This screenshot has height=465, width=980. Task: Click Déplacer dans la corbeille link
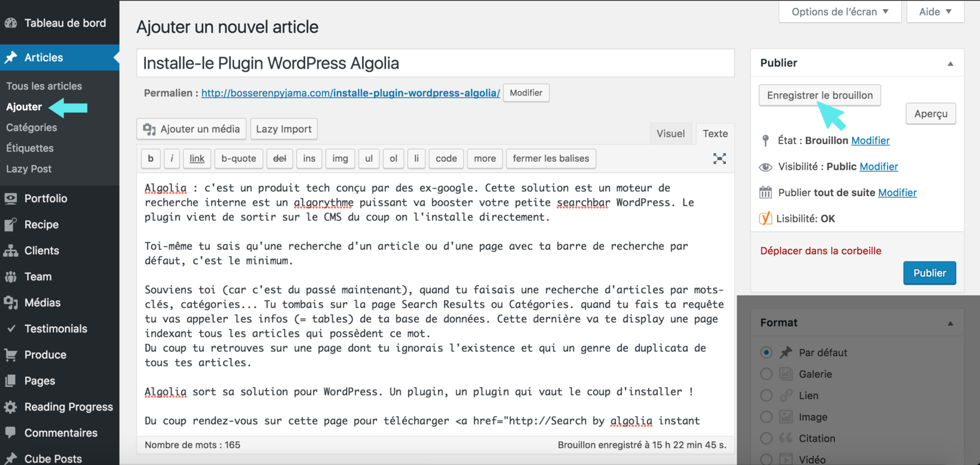(821, 251)
